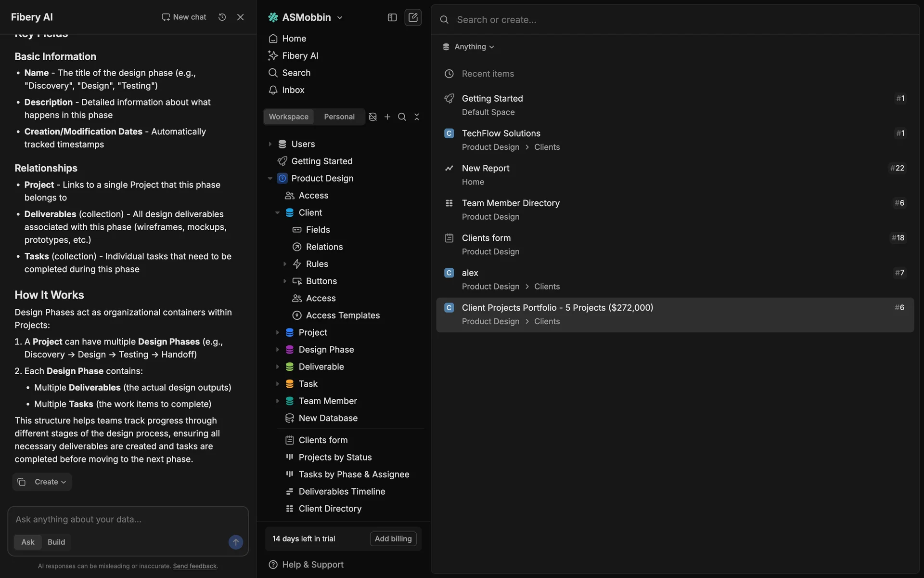Collapse all sidebar items icon
Image resolution: width=924 pixels, height=578 pixels.
click(417, 117)
